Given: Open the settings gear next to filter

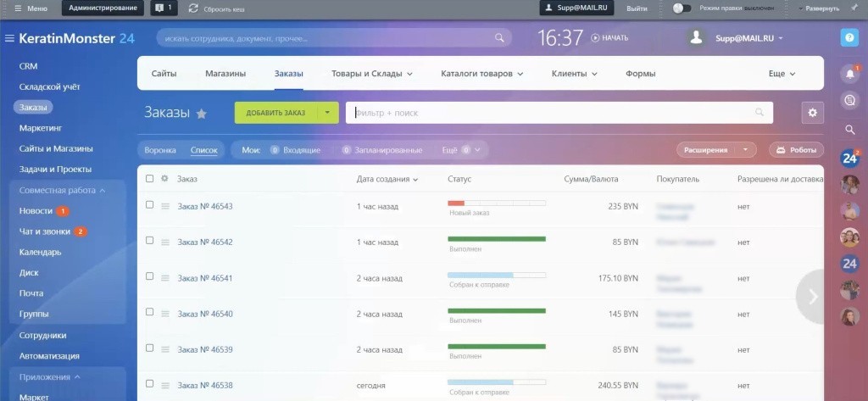Looking at the screenshot, I should (812, 113).
